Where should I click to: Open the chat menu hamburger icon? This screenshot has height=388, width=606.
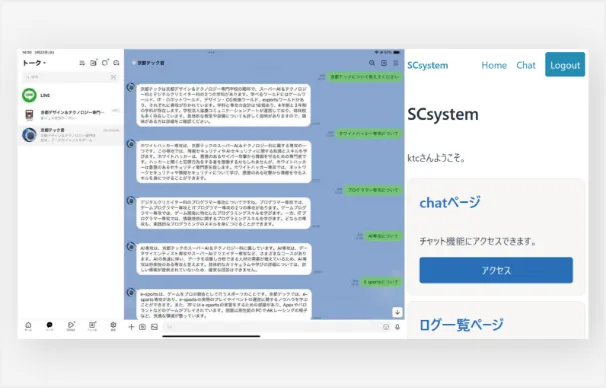[396, 63]
